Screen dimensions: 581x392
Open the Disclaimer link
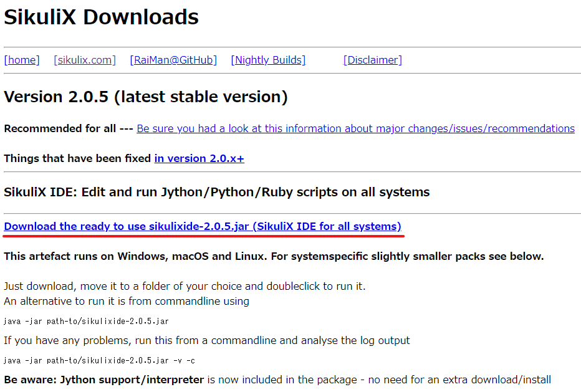tap(372, 59)
